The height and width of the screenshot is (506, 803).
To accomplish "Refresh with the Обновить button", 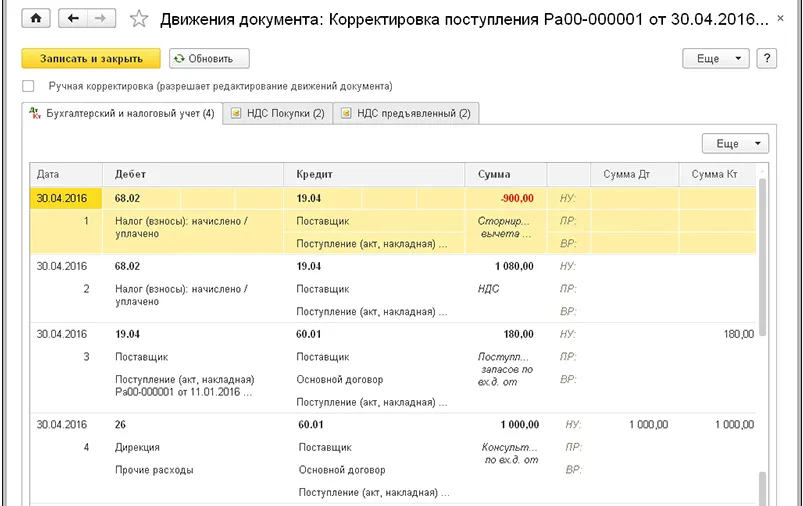I will [x=209, y=58].
